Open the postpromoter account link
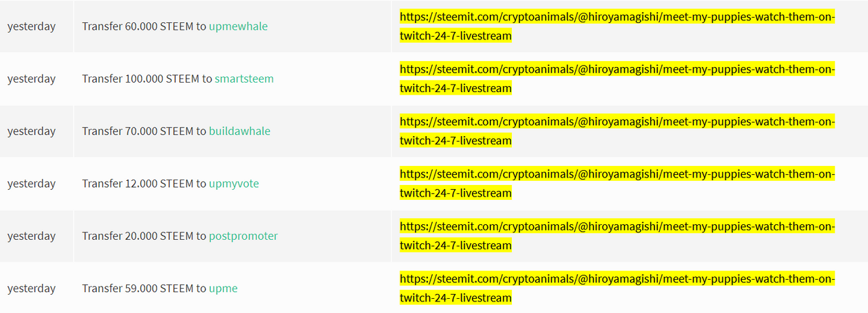This screenshot has width=868, height=313. (243, 236)
